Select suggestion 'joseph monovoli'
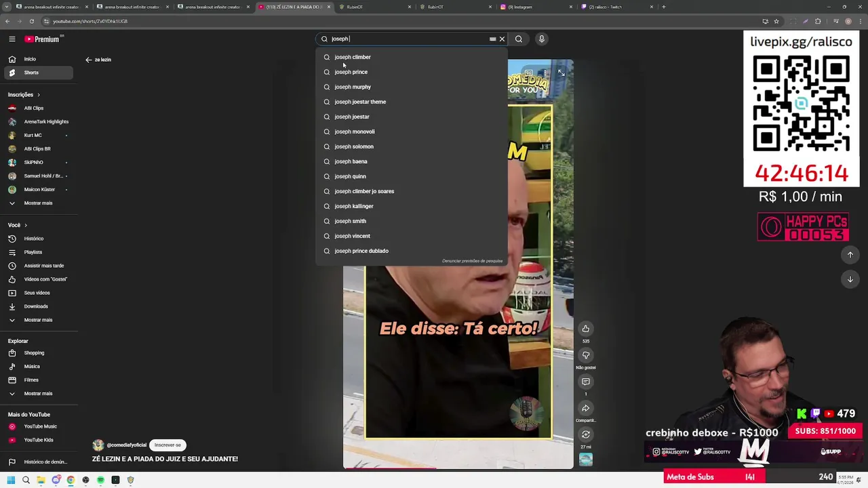Viewport: 868px width, 488px height. (x=412, y=131)
